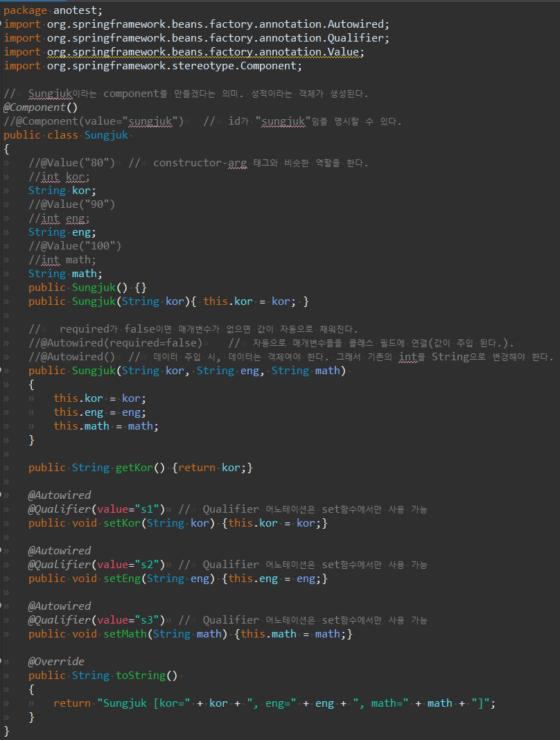The image size is (560, 740).
Task: Click the 'String eng;' field declaration
Action: [62, 232]
